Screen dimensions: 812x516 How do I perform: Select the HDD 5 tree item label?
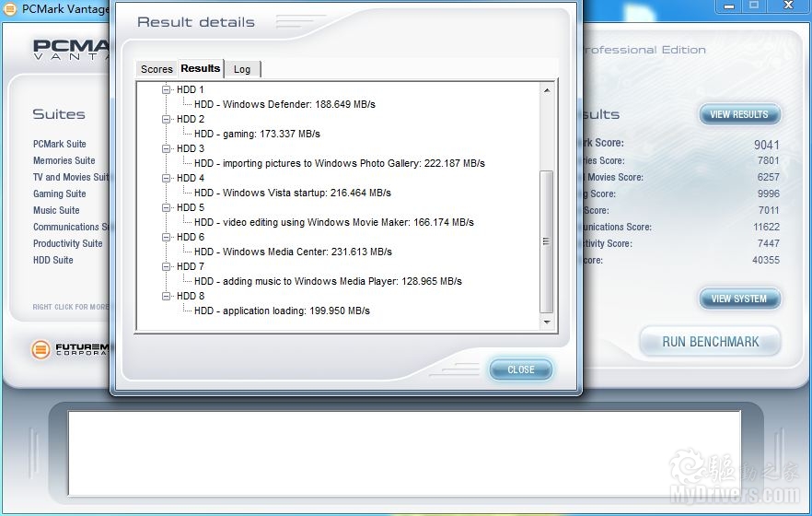coord(190,207)
